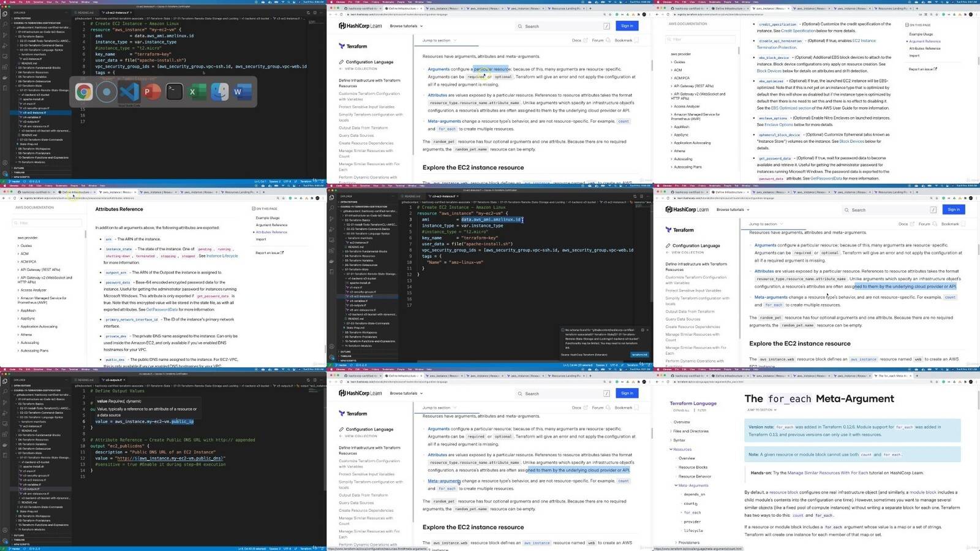980x551 pixels.
Task: Select Terminal in the app switcher
Action: (175, 92)
